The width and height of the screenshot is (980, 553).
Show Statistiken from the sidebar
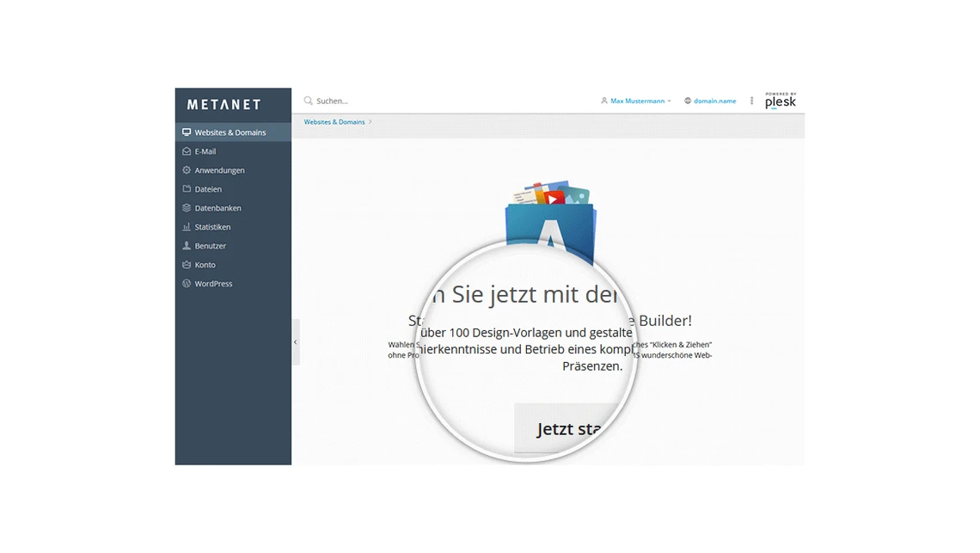212,227
